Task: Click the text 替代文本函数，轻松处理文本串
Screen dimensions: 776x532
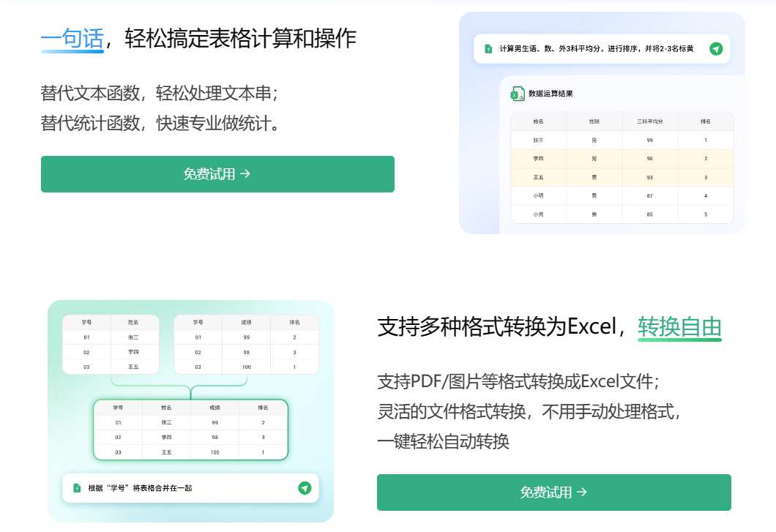Action: (159, 94)
